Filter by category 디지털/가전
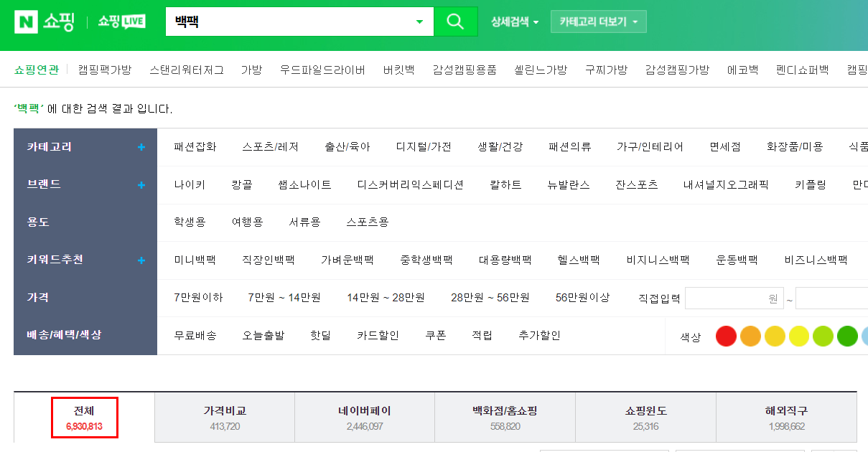 coord(424,147)
